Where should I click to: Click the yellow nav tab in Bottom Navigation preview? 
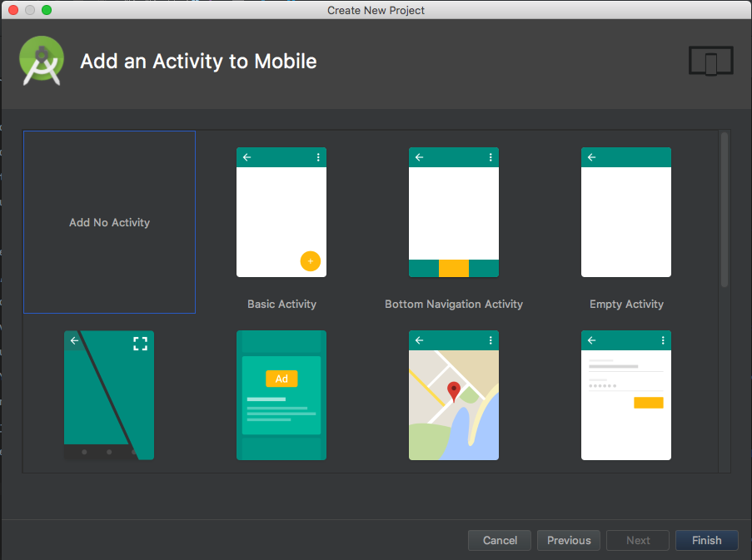point(453,270)
